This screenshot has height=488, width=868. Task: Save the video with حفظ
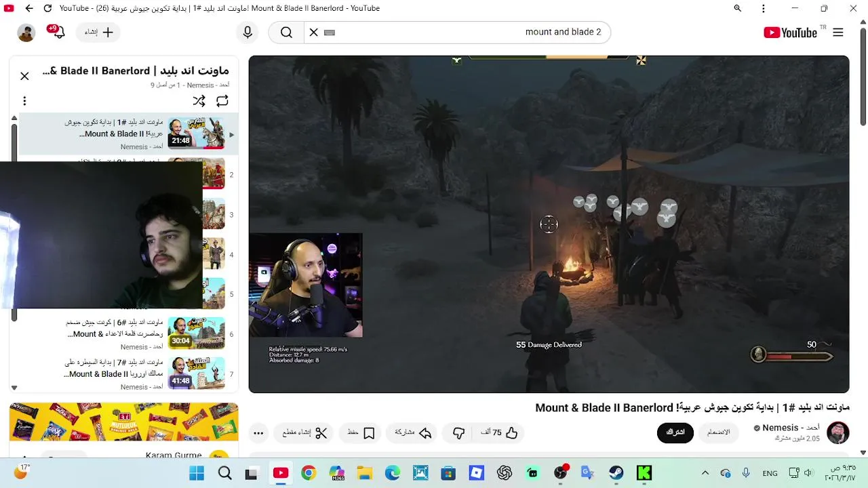click(x=361, y=432)
